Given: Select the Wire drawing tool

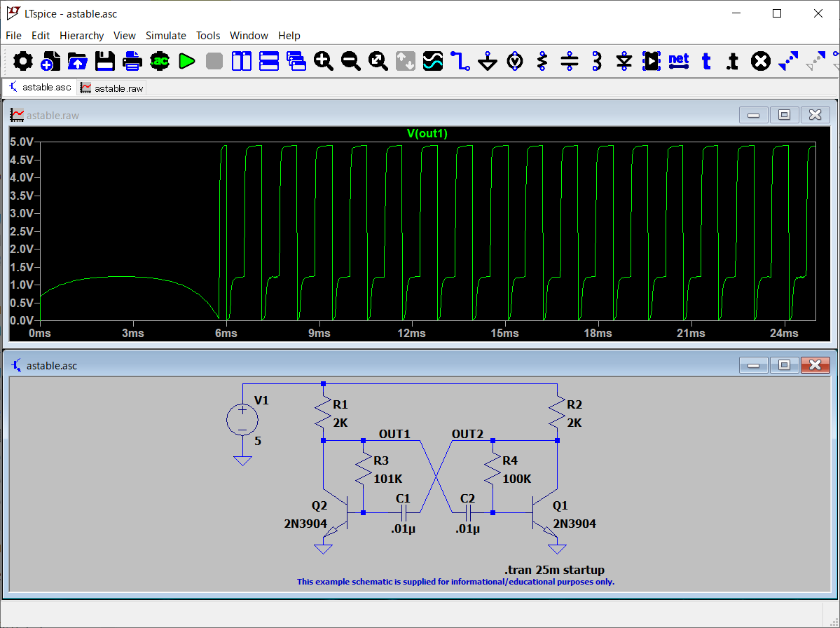Looking at the screenshot, I should pyautogui.click(x=460, y=62).
